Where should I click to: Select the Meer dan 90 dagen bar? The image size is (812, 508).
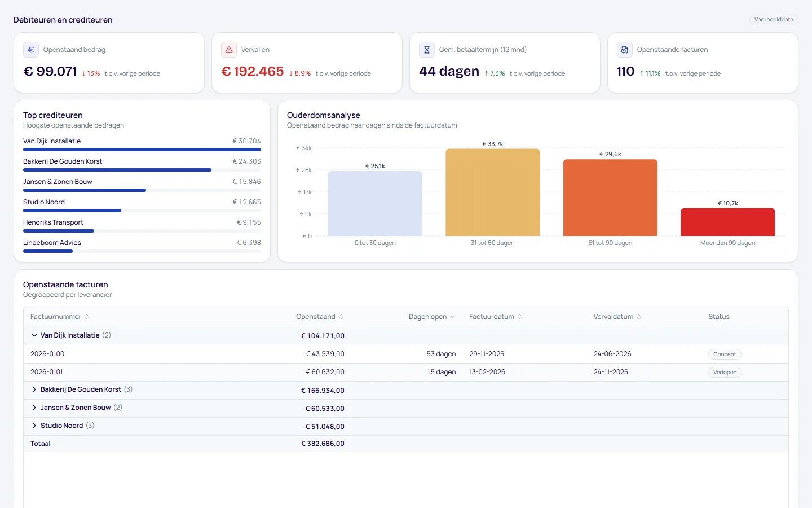click(x=728, y=222)
